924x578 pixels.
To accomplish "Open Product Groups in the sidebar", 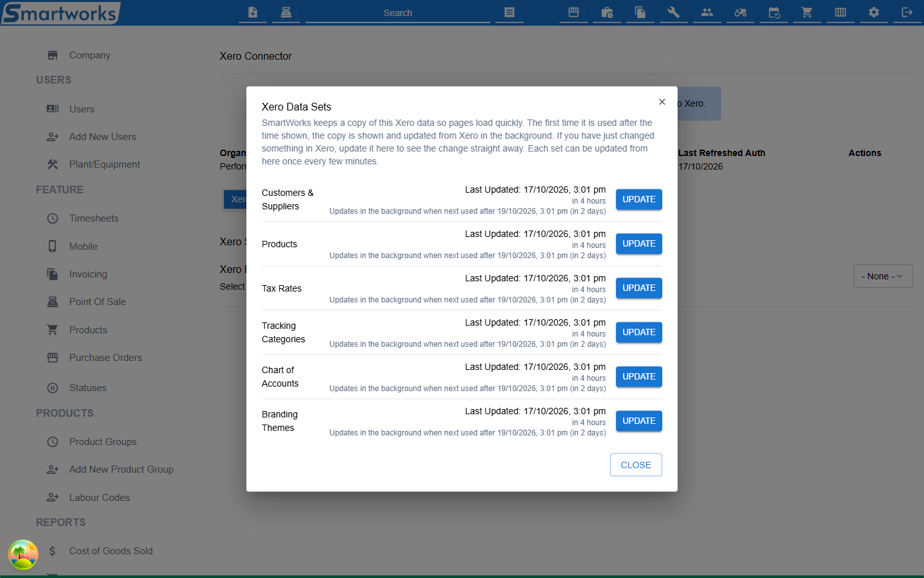I will (103, 442).
